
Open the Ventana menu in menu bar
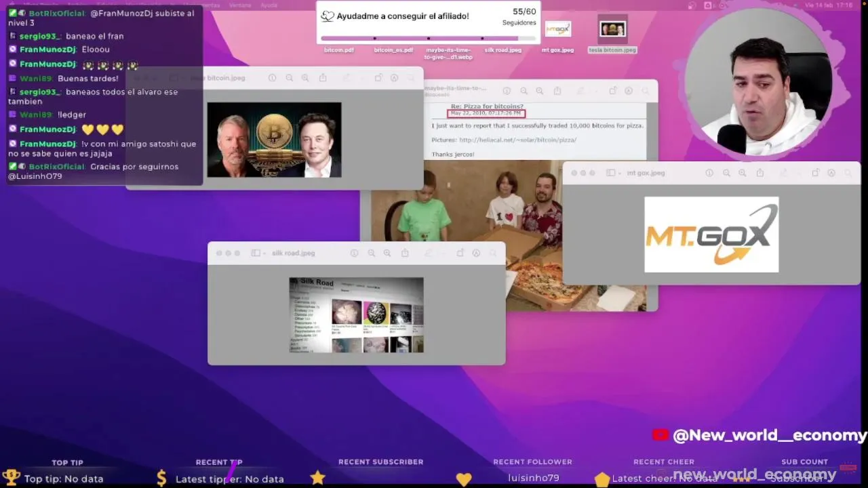240,5
